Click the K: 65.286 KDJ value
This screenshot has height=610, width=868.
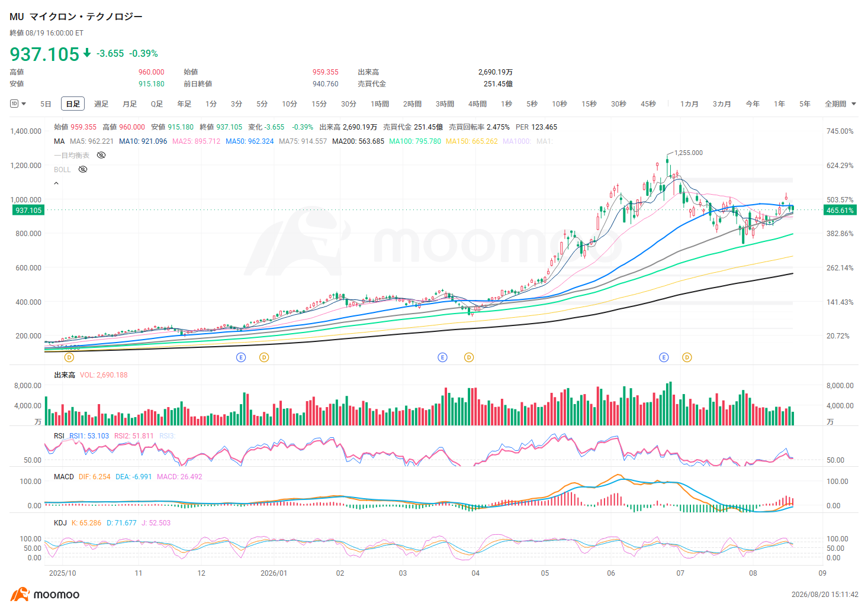tap(86, 523)
